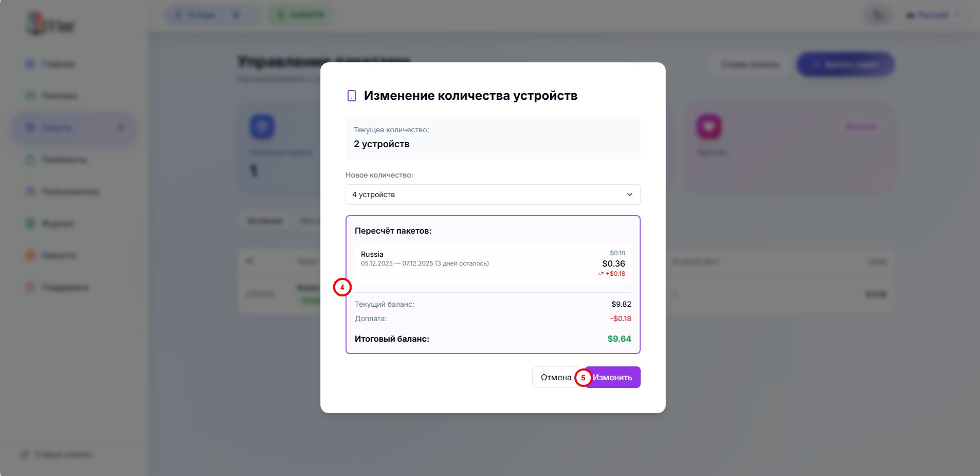
Task: Open Плейлисты in the sidebar
Action: pyautogui.click(x=64, y=160)
